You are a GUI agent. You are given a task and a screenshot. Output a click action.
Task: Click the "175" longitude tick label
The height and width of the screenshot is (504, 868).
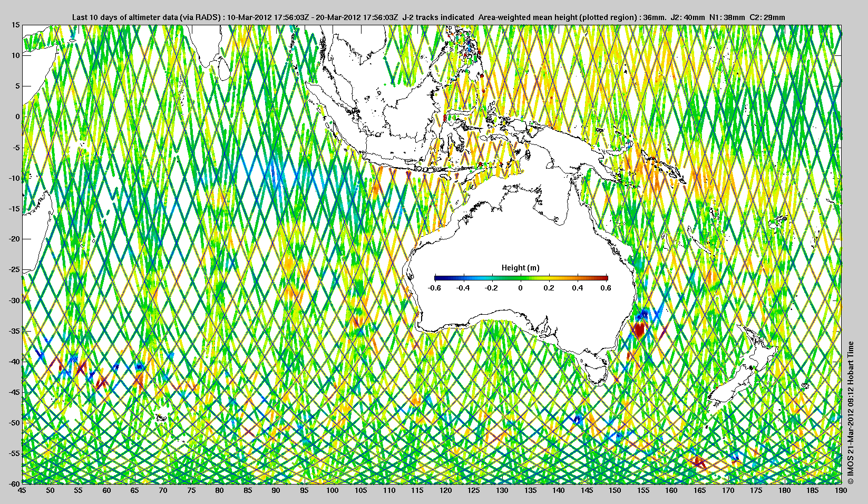[756, 490]
